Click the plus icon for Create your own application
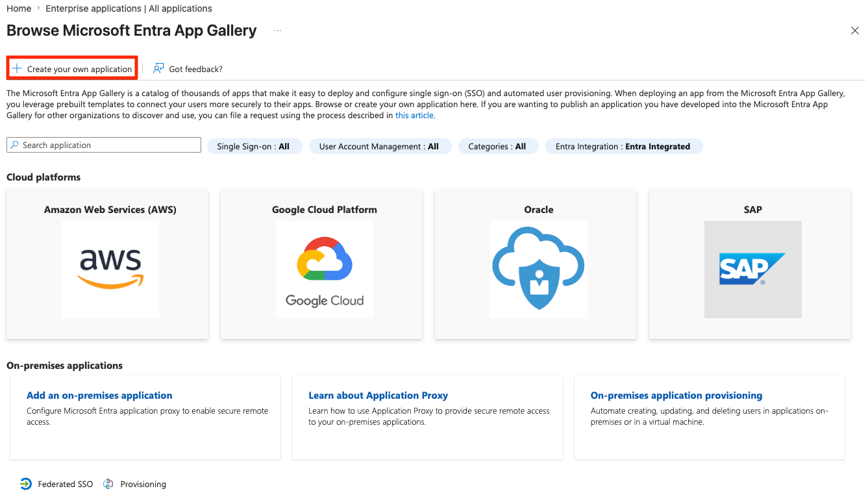The width and height of the screenshot is (868, 502). click(x=17, y=69)
